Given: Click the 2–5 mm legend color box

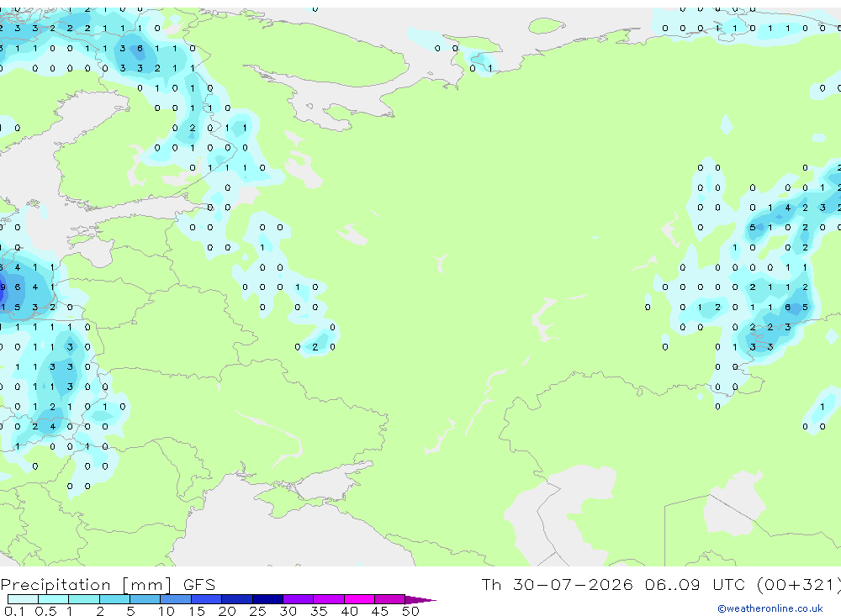Looking at the screenshot, I should coord(114,599).
